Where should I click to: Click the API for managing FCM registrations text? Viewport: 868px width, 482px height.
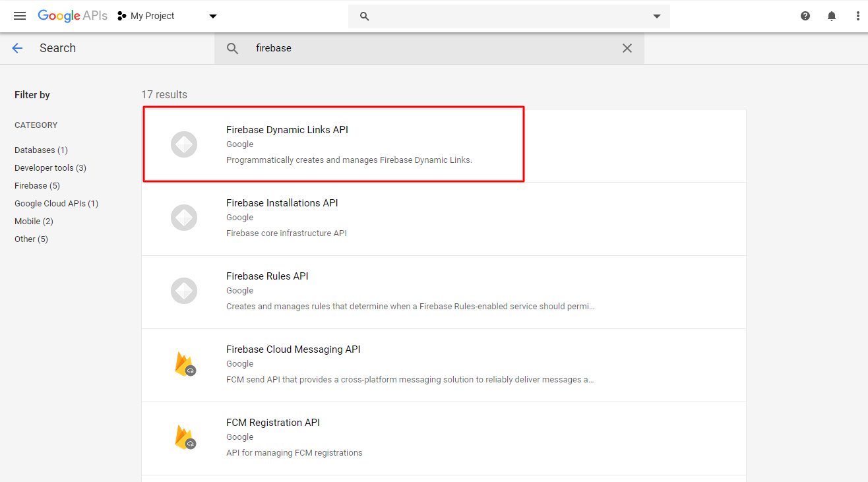294,453
